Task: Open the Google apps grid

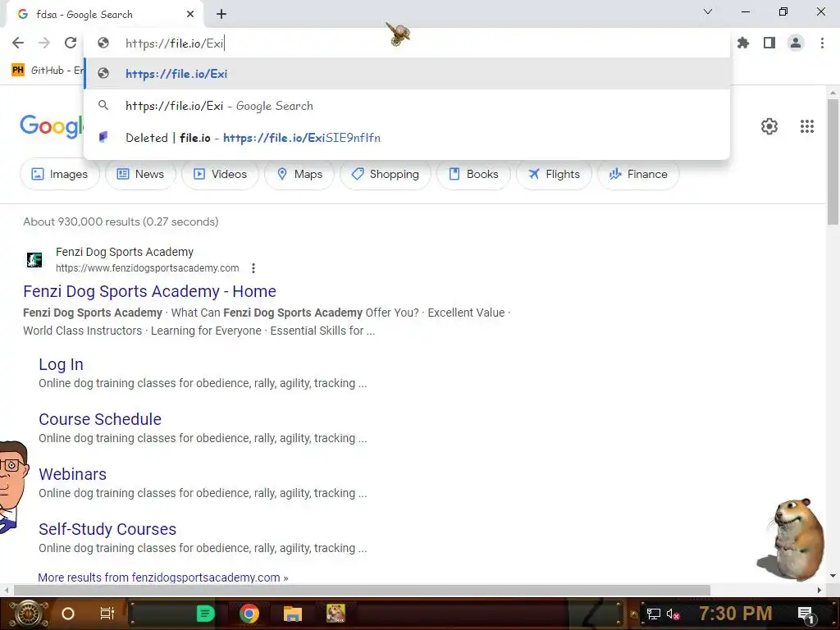Action: (807, 126)
